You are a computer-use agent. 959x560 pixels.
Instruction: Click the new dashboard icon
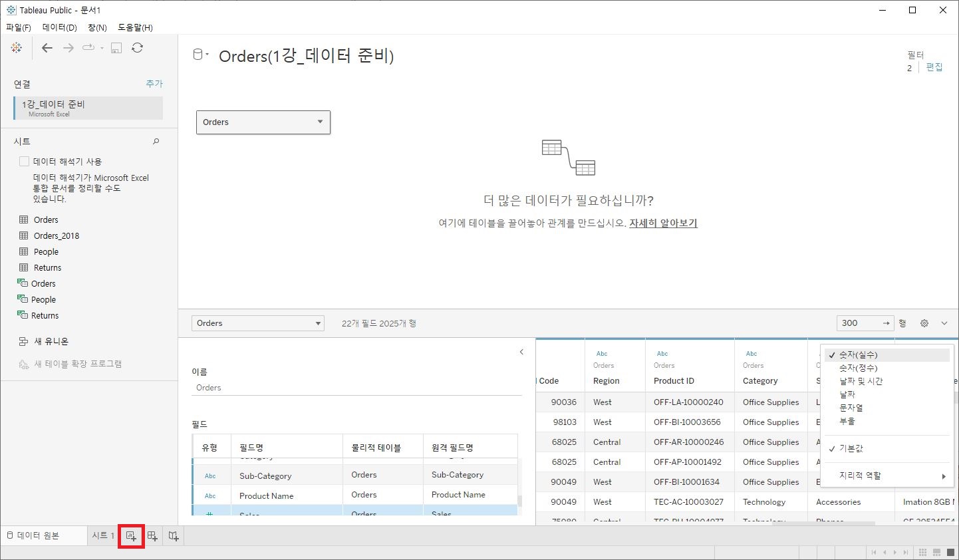[152, 536]
